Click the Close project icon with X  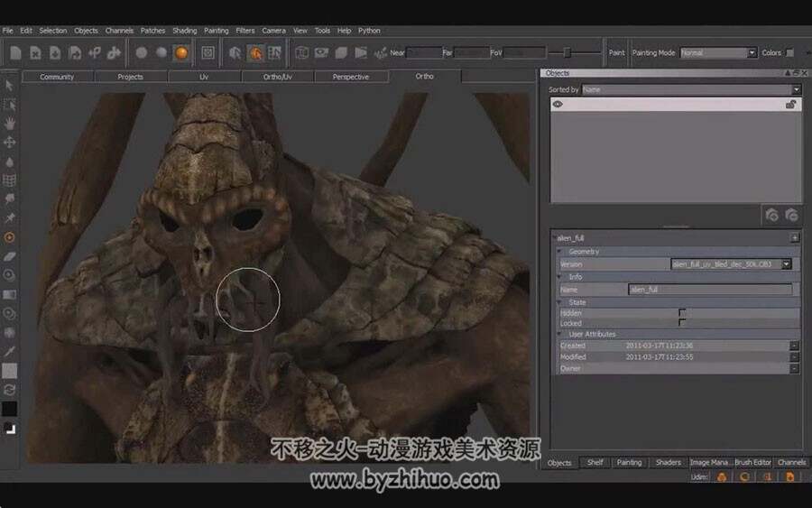(x=35, y=53)
